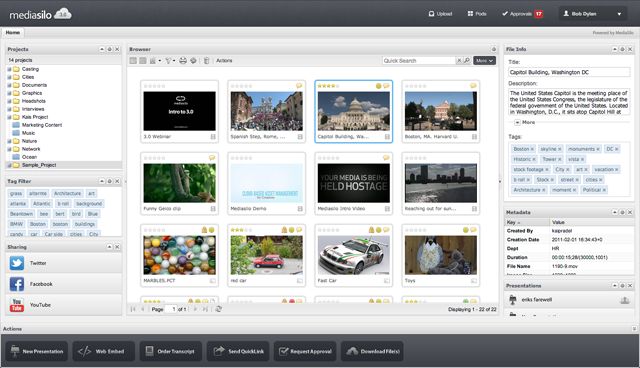Click into the Quick Search field
Image resolution: width=640 pixels, height=368 pixels.
tap(418, 61)
